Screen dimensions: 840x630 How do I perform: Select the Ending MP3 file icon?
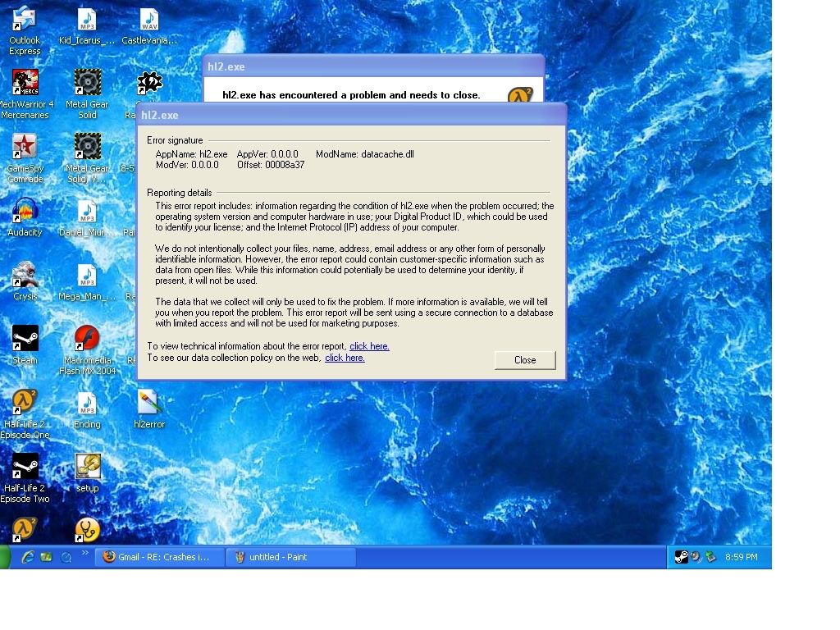(87, 403)
